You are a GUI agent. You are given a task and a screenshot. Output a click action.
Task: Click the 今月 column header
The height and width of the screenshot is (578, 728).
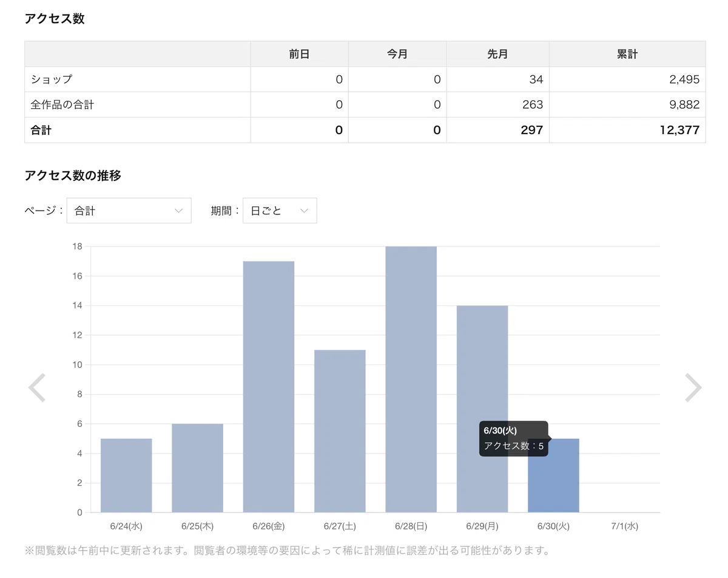point(397,54)
